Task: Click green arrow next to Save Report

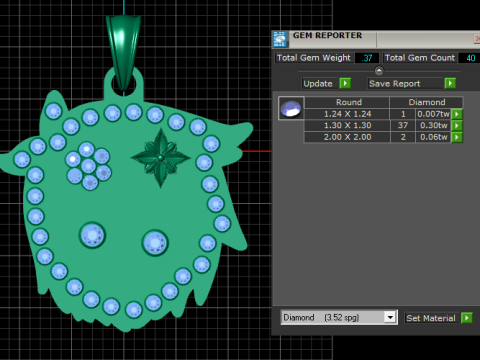Action: point(450,83)
